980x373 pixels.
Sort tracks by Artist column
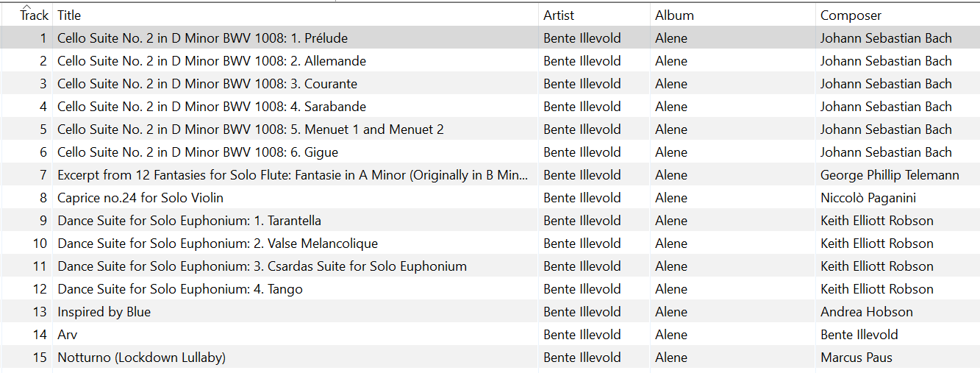coord(559,15)
